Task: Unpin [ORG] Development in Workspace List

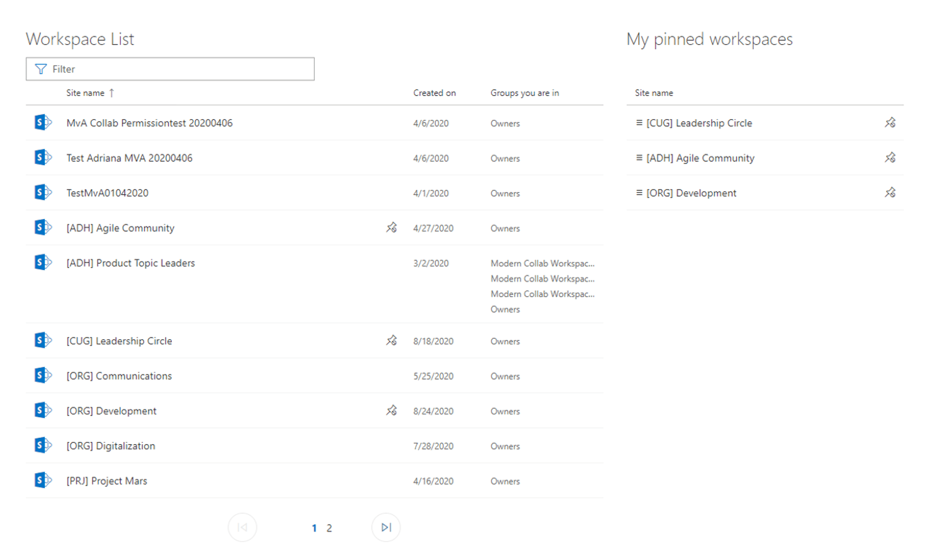Action: coord(392,410)
